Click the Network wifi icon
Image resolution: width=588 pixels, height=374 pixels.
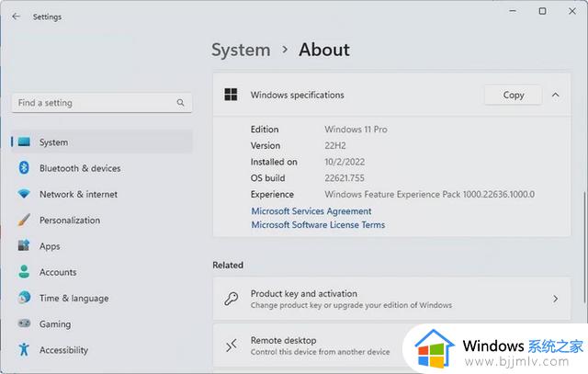coord(24,194)
